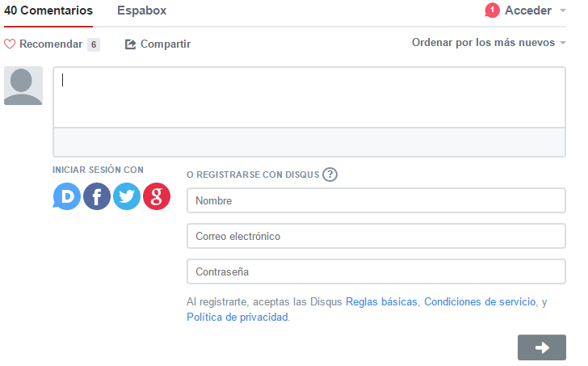
Task: Switch to the Espabox tab
Action: point(142,11)
